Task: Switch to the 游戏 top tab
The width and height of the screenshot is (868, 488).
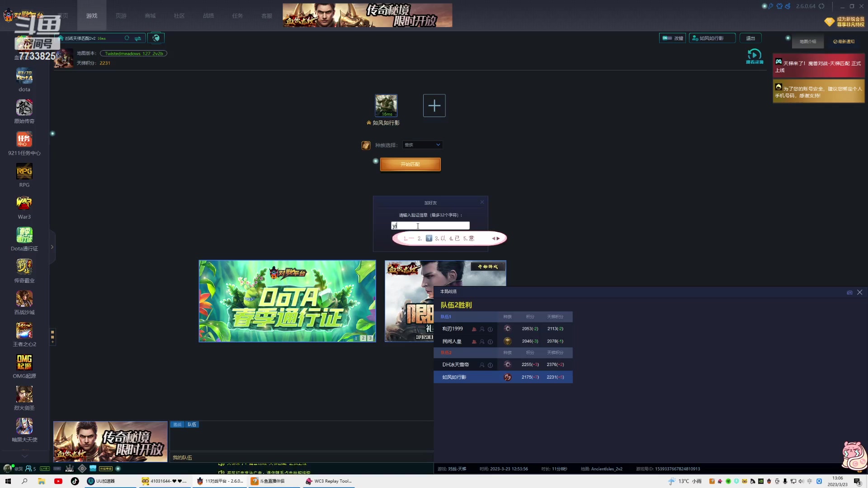Action: pyautogui.click(x=92, y=16)
